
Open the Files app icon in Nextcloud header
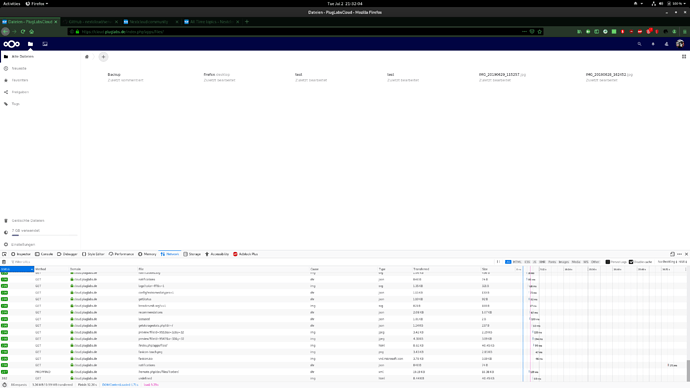click(x=30, y=44)
